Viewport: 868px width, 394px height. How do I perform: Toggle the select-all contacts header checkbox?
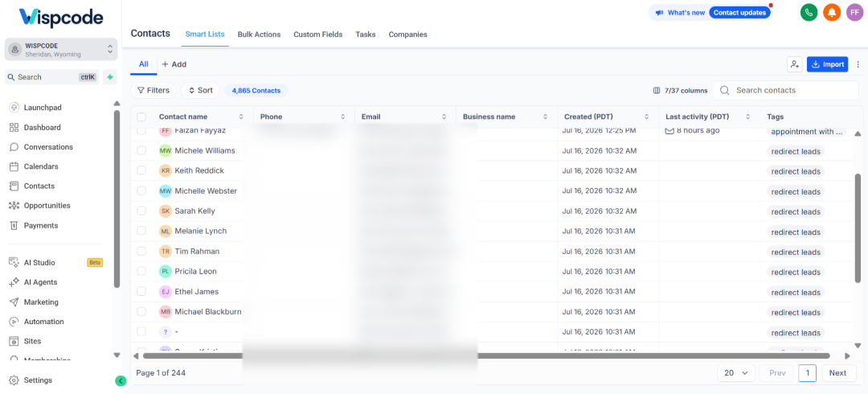141,117
